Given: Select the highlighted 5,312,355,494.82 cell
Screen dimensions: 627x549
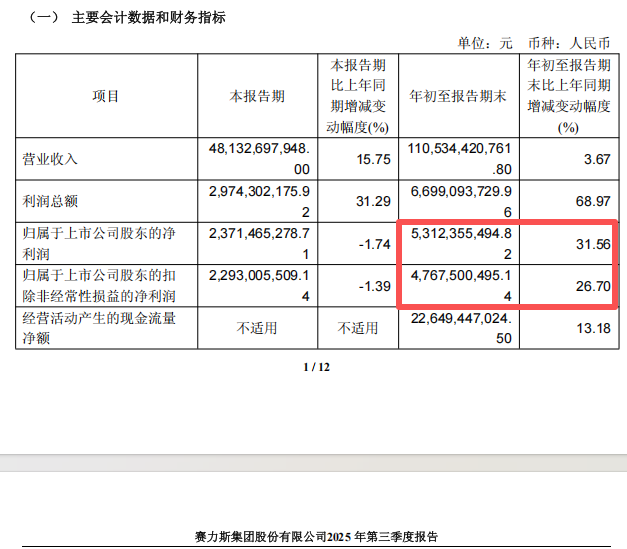Looking at the screenshot, I should pos(460,243).
